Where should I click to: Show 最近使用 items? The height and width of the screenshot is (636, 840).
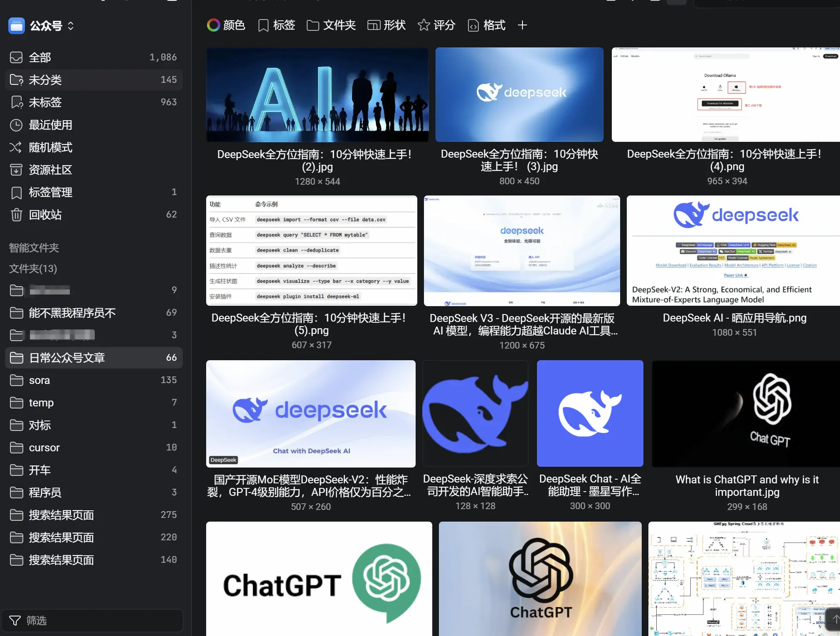[94, 125]
